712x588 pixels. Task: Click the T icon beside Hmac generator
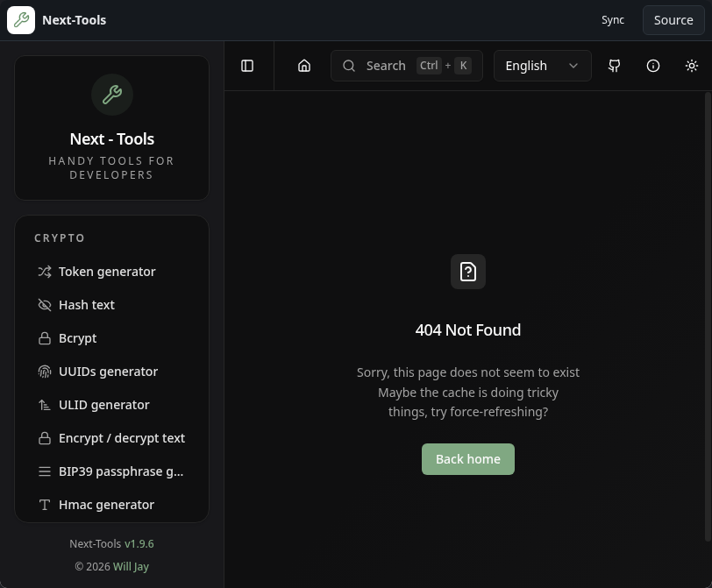[x=45, y=505]
